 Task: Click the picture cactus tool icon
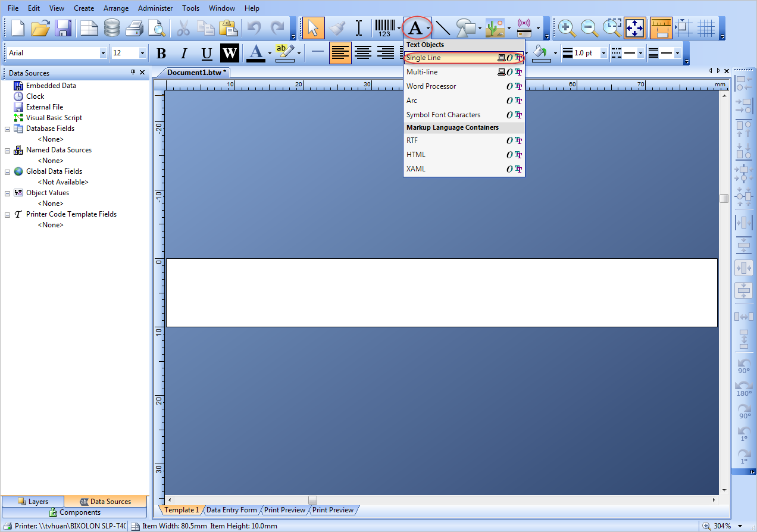pyautogui.click(x=495, y=28)
